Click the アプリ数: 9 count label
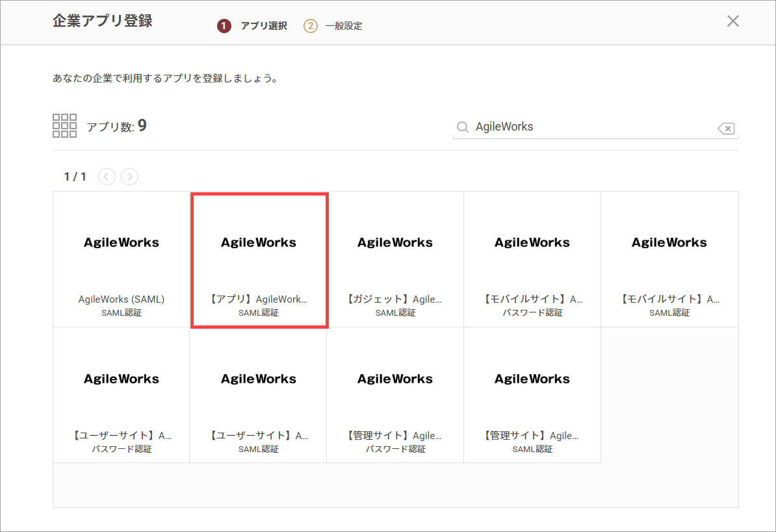The width and height of the screenshot is (776, 532). click(x=116, y=126)
